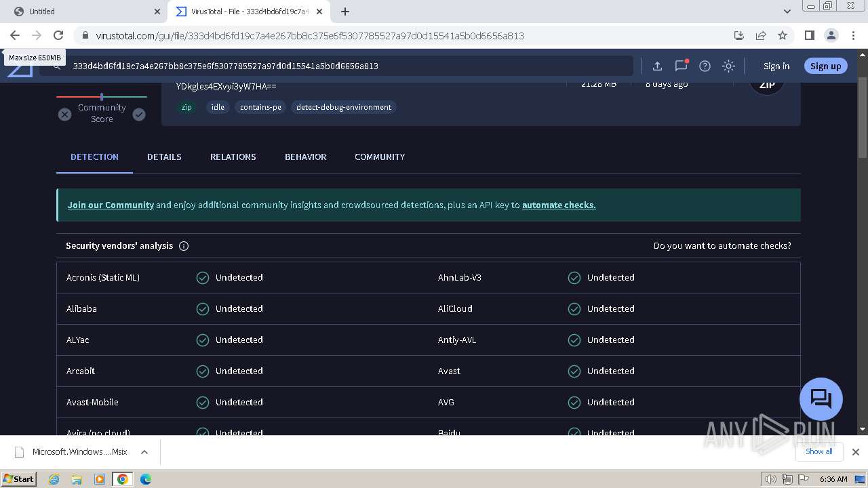868x488 pixels.
Task: Click the Acronis Undetected check icon
Action: click(x=203, y=277)
